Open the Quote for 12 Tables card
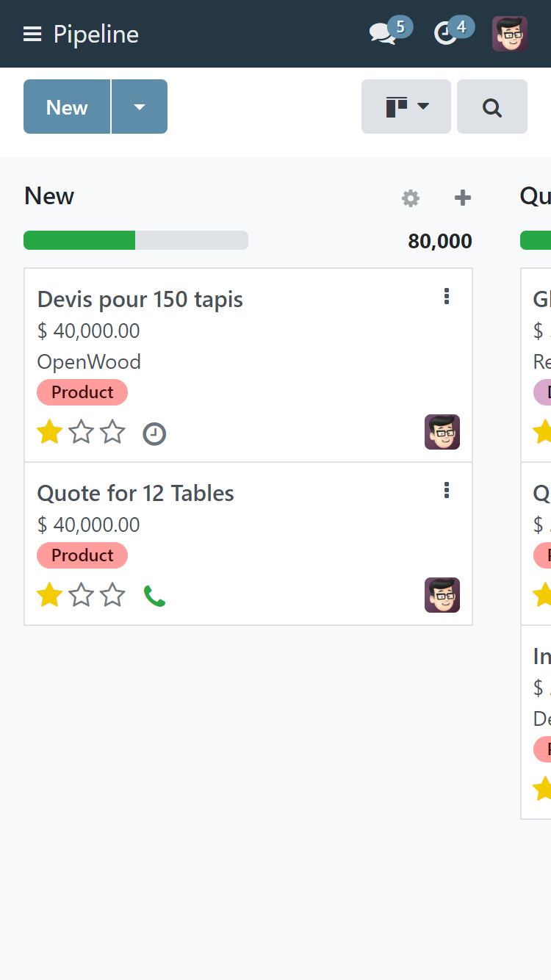This screenshot has width=551, height=980. [x=136, y=494]
